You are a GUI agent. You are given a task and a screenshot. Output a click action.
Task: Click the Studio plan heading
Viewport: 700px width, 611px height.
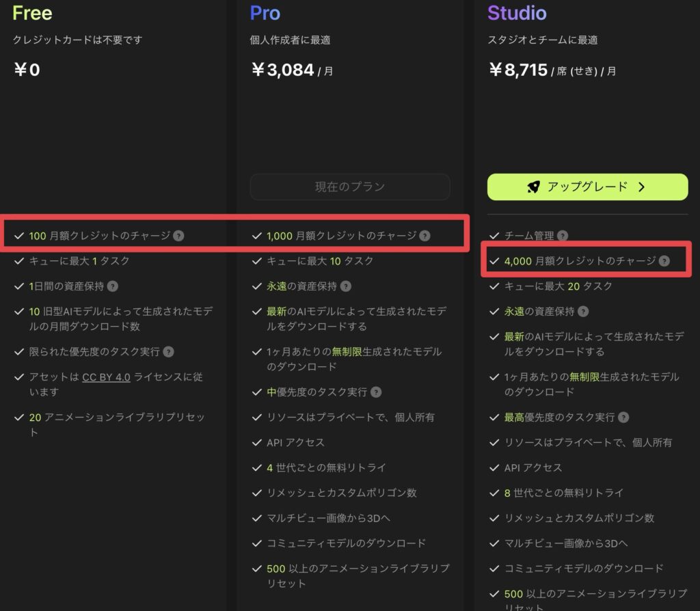click(x=517, y=13)
